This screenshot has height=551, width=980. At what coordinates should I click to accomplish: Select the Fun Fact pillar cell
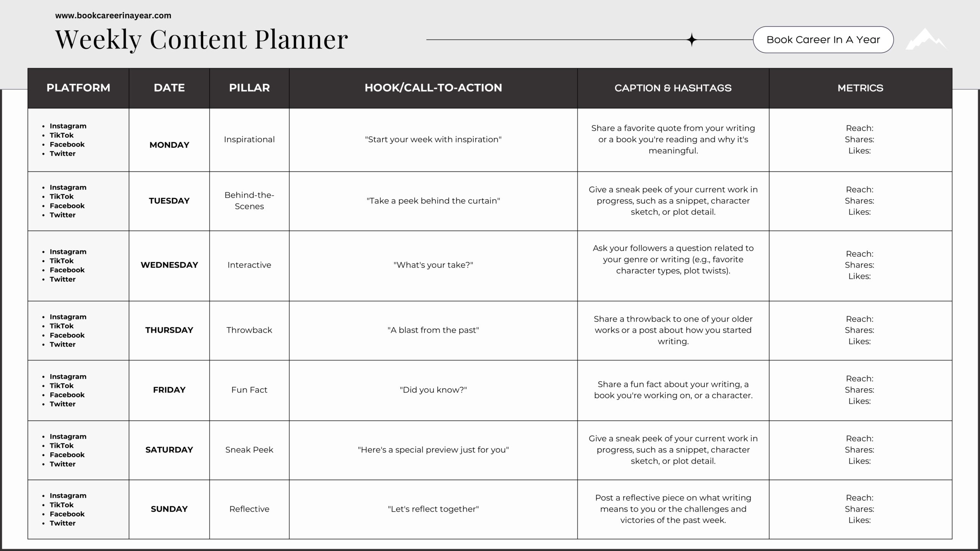(x=249, y=390)
